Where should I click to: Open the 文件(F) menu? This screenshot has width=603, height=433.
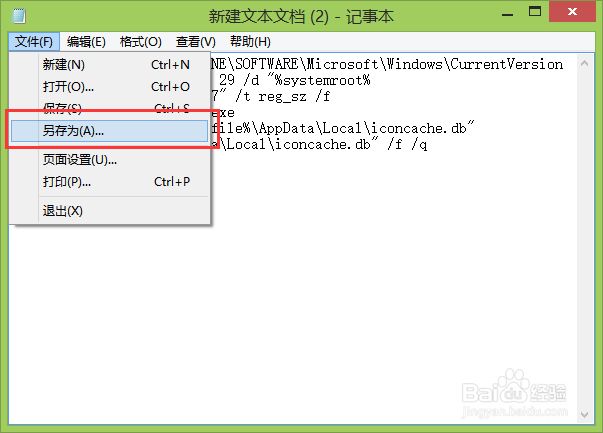(34, 42)
